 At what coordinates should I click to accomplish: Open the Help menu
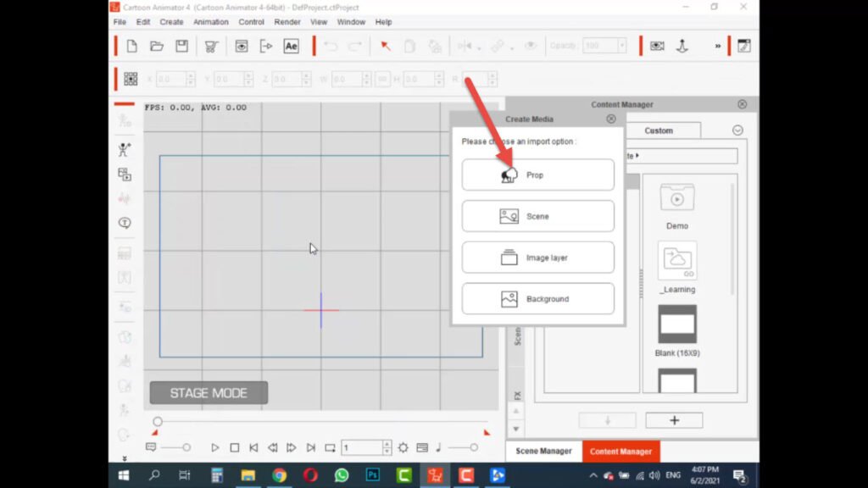click(384, 22)
